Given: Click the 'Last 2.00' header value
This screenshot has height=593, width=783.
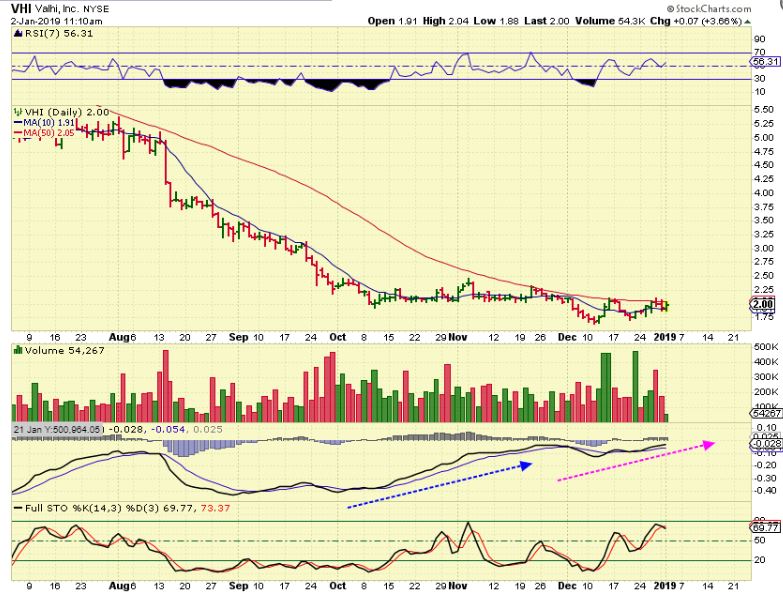Looking at the screenshot, I should (547, 21).
